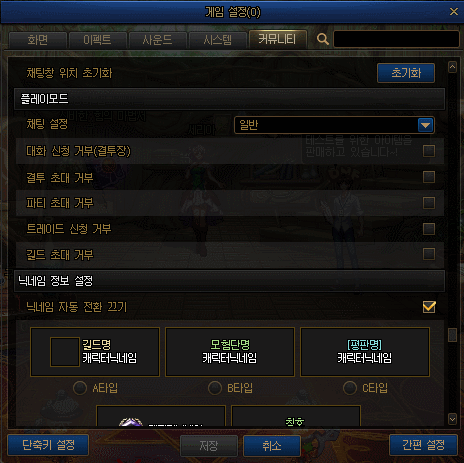This screenshot has height=463, width=464.
Task: Switch to the 사운드 tab
Action: [x=157, y=40]
